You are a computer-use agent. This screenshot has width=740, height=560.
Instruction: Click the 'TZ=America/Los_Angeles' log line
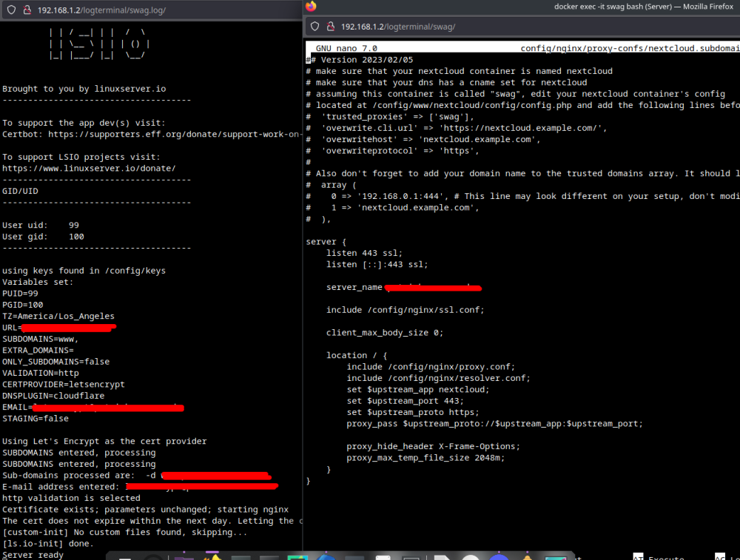[58, 316]
